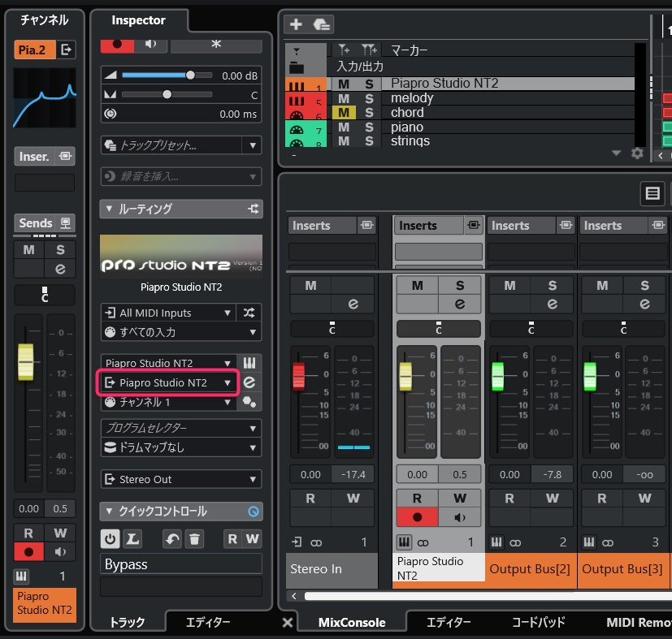This screenshot has width=672, height=639.
Task: Mute the melody track
Action: coord(343,98)
